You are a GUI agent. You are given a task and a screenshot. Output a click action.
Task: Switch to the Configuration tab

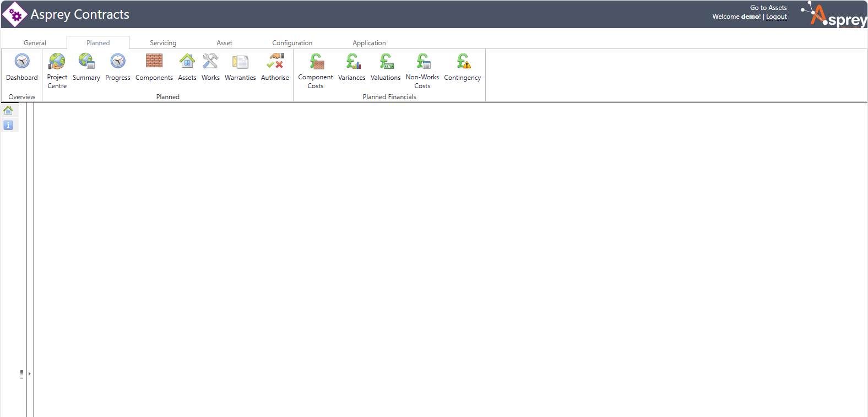(x=292, y=43)
